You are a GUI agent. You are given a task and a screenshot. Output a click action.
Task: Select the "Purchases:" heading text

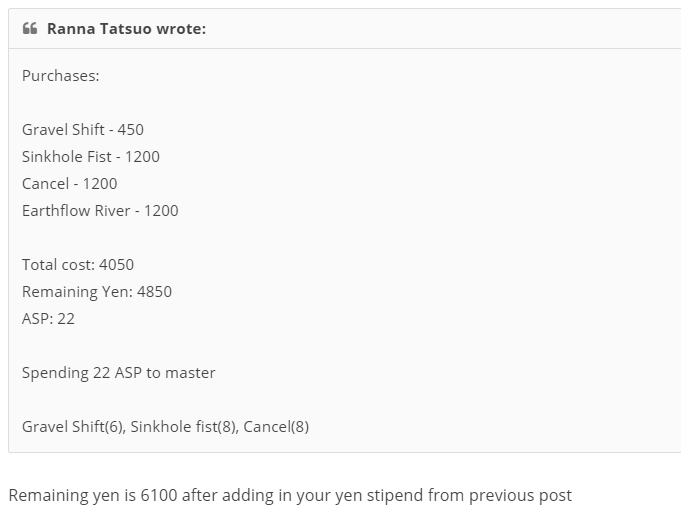tap(60, 76)
